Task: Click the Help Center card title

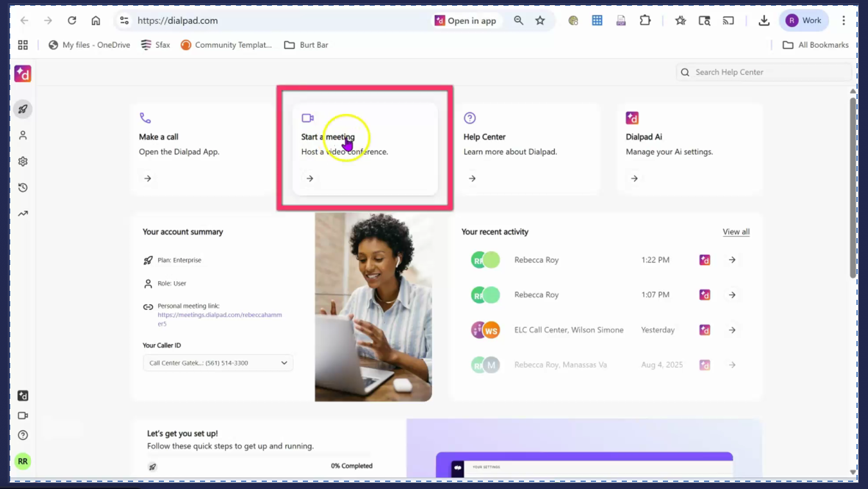Action: [x=485, y=137]
